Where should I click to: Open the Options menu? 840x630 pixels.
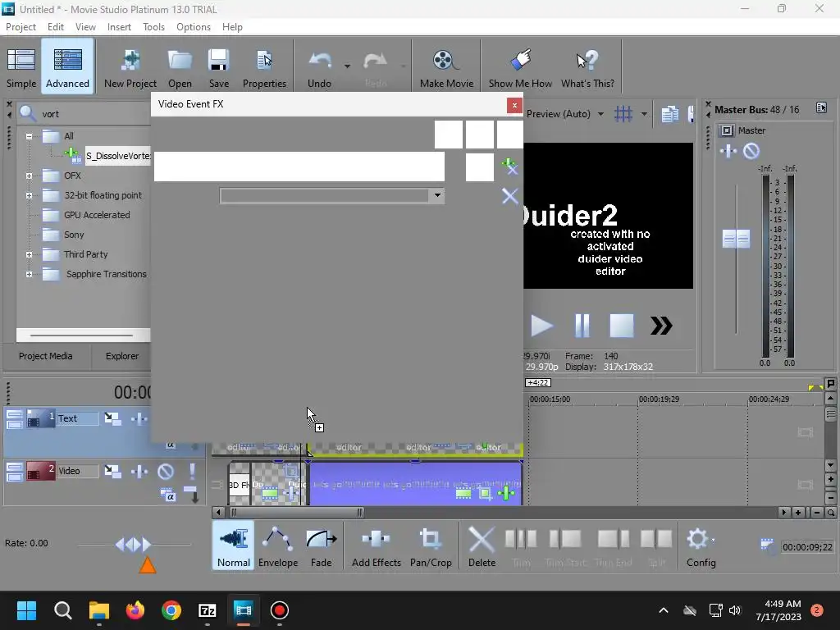pyautogui.click(x=194, y=27)
